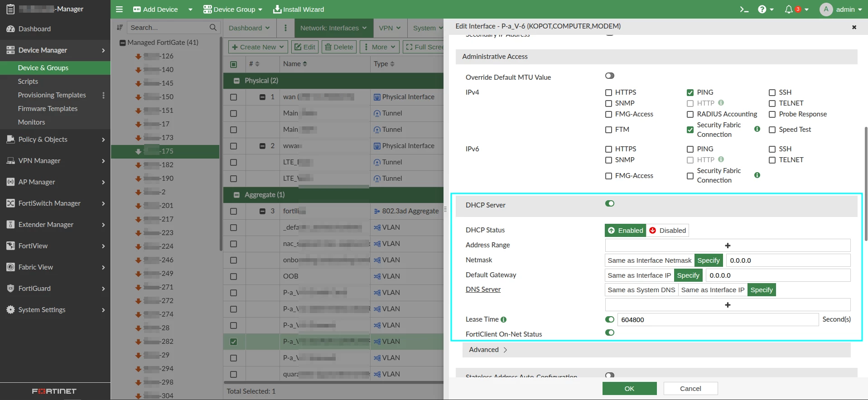Screen dimensions: 868x400
Task: Check the IPv6 TELNET checkbox
Action: (x=772, y=160)
